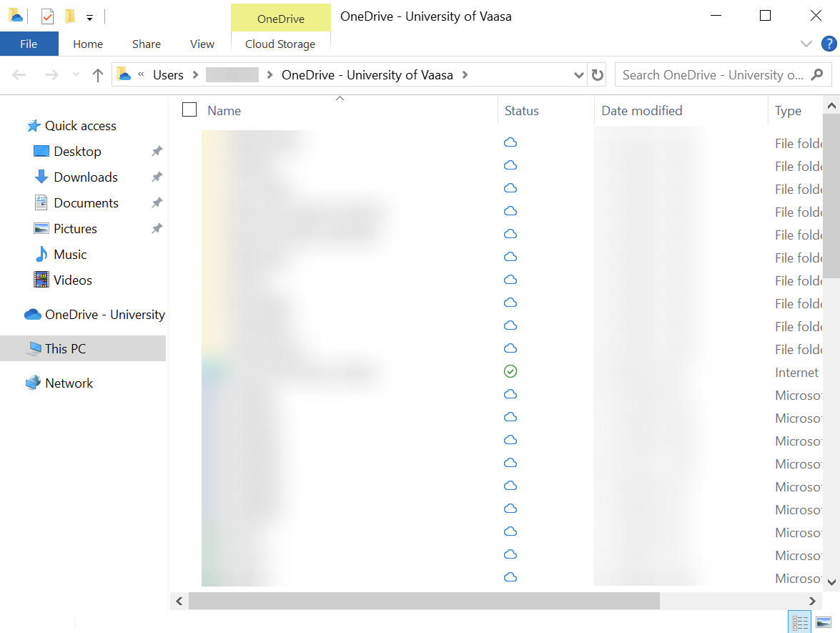840x633 pixels.
Task: Click the green synced status icon
Action: 510,371
